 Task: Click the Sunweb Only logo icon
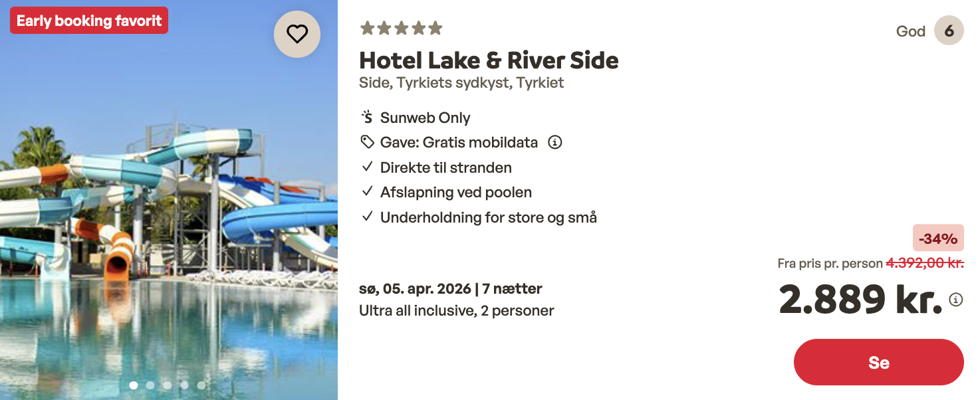pos(367,118)
